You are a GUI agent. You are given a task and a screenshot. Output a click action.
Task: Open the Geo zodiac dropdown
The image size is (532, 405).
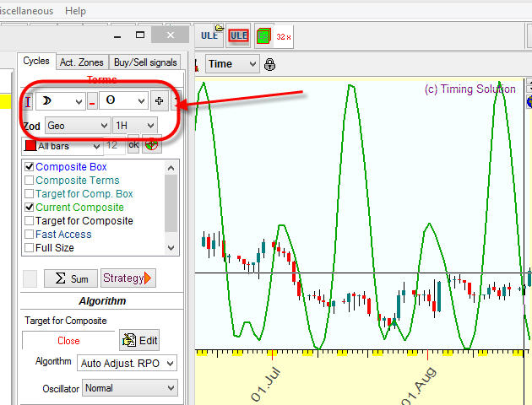pos(77,125)
